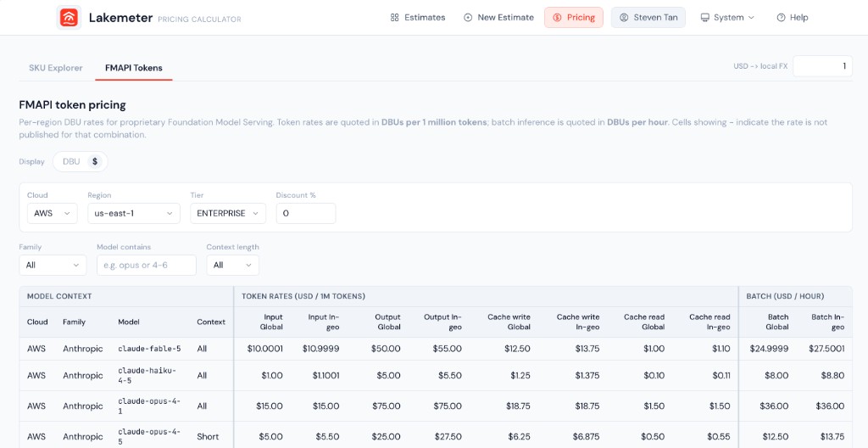Click the Family column header
868x448 pixels.
tap(75, 322)
